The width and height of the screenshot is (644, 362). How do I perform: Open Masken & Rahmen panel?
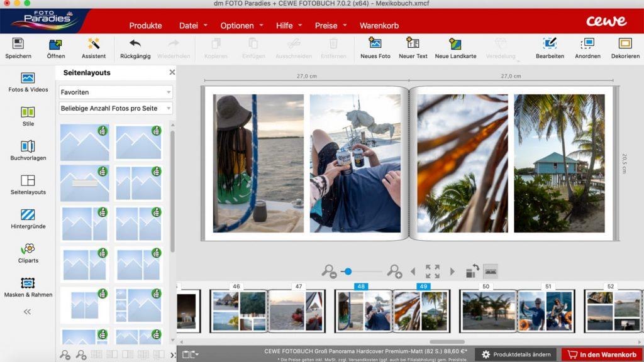tap(28, 287)
